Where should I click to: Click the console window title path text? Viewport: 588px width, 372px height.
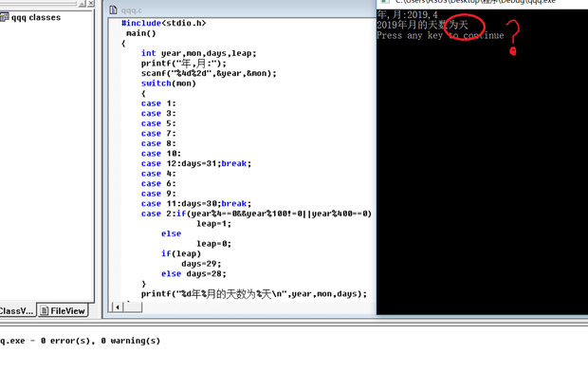click(x=475, y=2)
